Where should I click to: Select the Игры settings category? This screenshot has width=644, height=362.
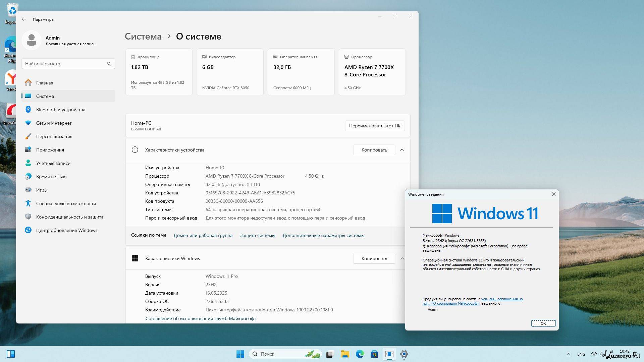[x=42, y=190]
